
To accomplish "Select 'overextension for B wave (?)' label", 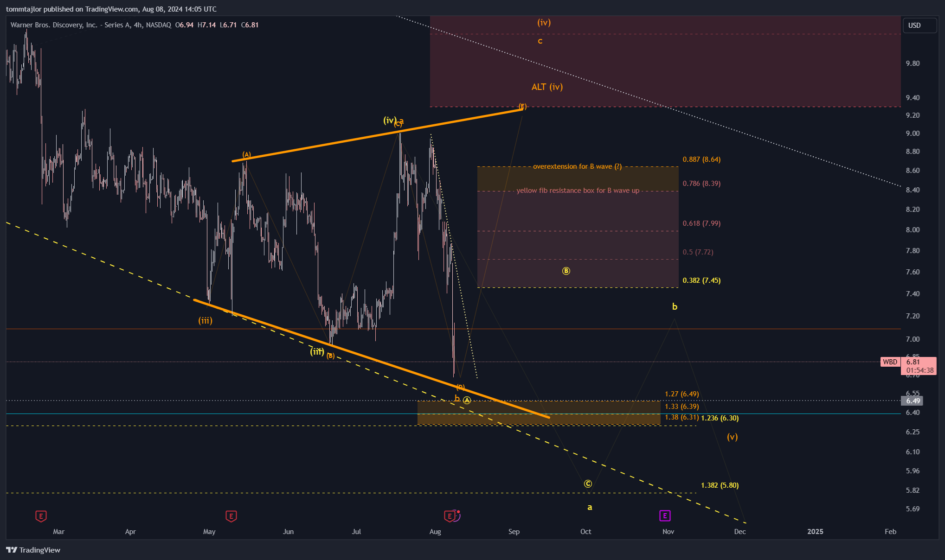I will point(577,166).
